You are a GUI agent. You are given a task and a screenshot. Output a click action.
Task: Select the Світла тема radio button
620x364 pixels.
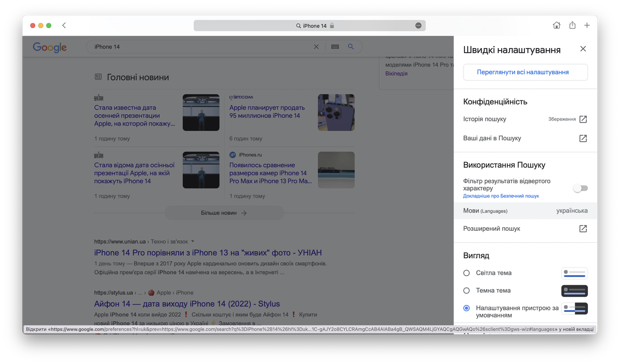click(467, 273)
